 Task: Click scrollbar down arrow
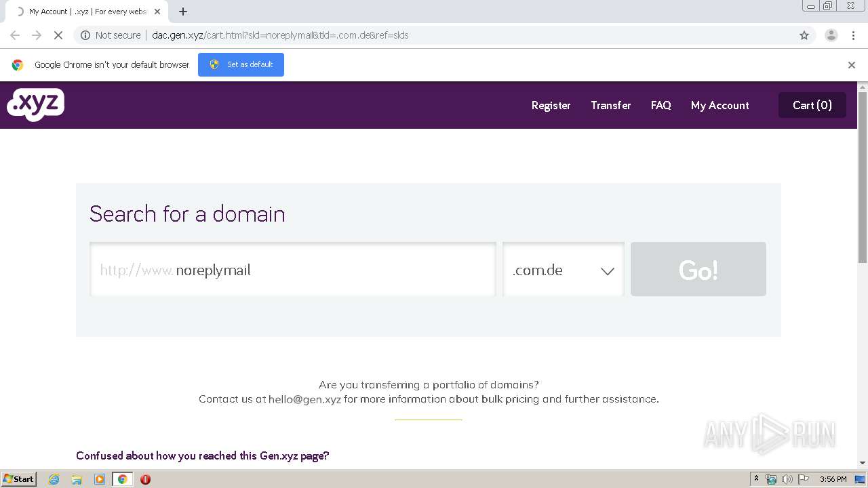pos(863,463)
